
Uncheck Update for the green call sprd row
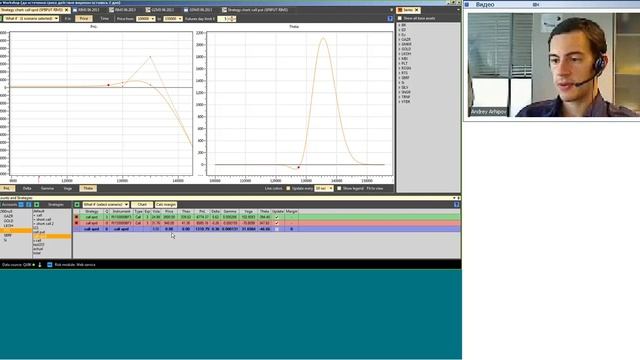[277, 217]
